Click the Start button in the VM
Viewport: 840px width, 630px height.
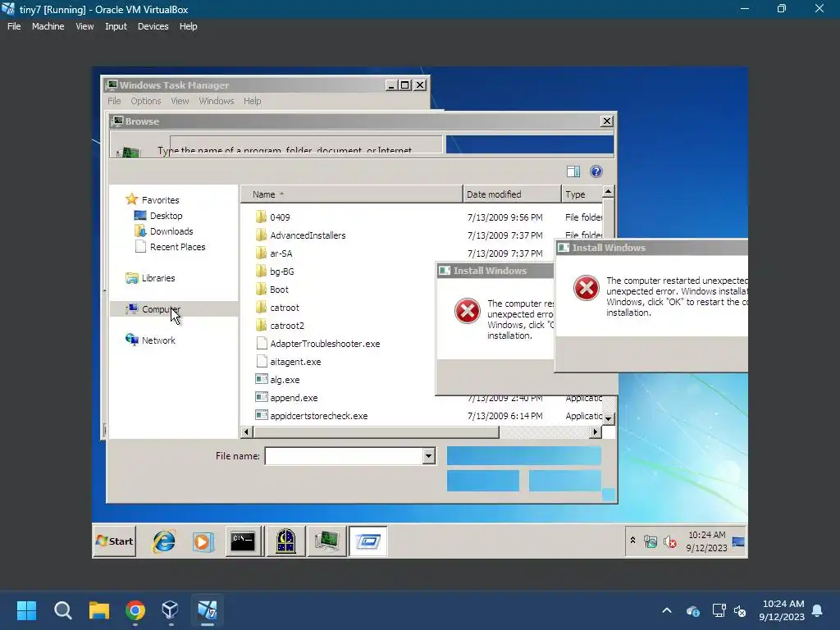[114, 541]
